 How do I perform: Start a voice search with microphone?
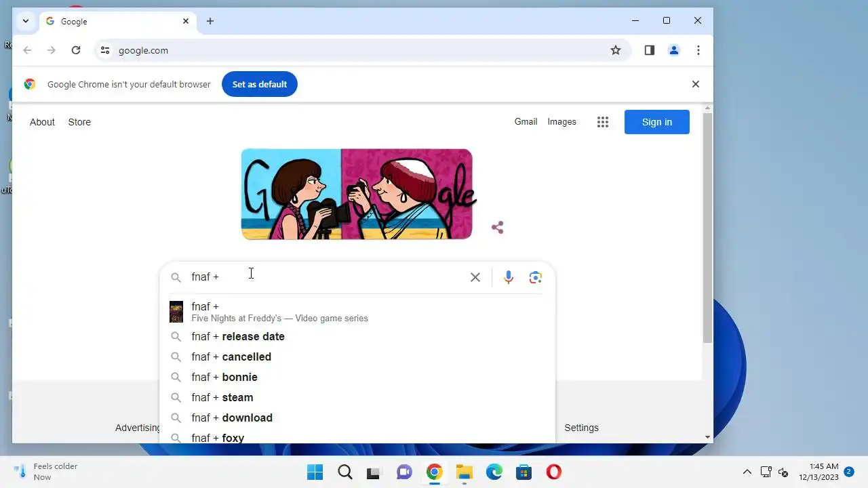click(x=509, y=277)
